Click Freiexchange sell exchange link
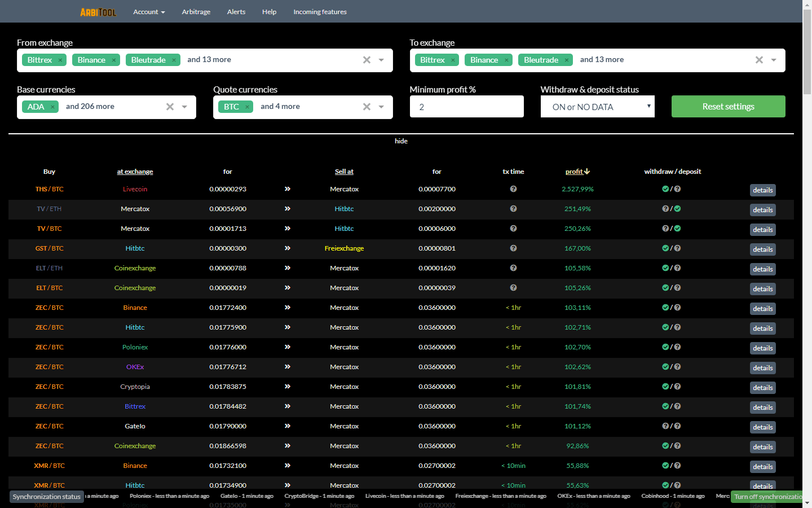 point(344,248)
